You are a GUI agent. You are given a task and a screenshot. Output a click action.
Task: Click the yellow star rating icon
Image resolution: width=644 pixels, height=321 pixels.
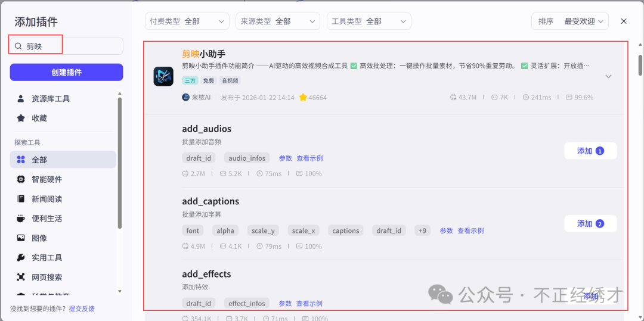[x=303, y=97]
